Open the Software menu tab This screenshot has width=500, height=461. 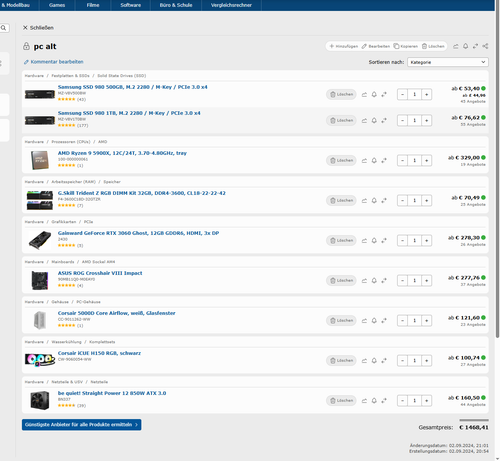click(131, 5)
